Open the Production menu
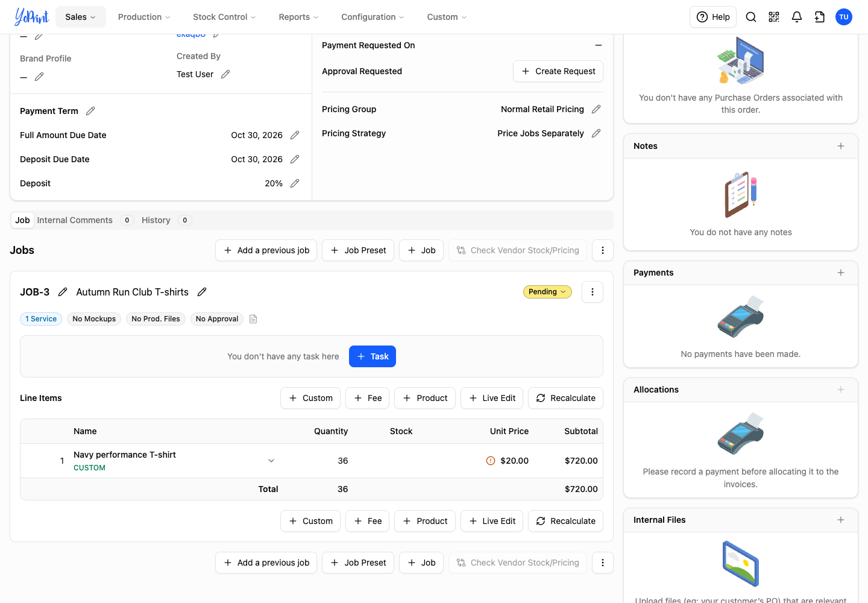 (144, 17)
